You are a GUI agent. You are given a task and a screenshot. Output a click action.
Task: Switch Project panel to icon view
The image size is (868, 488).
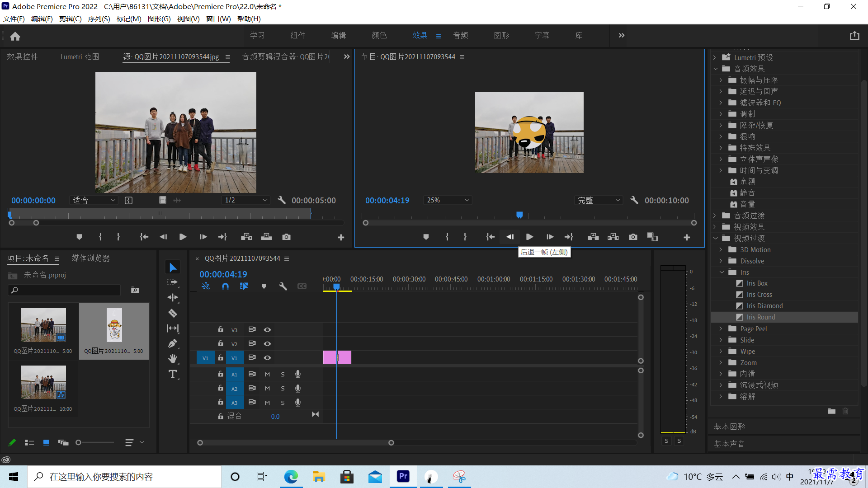tap(46, 443)
